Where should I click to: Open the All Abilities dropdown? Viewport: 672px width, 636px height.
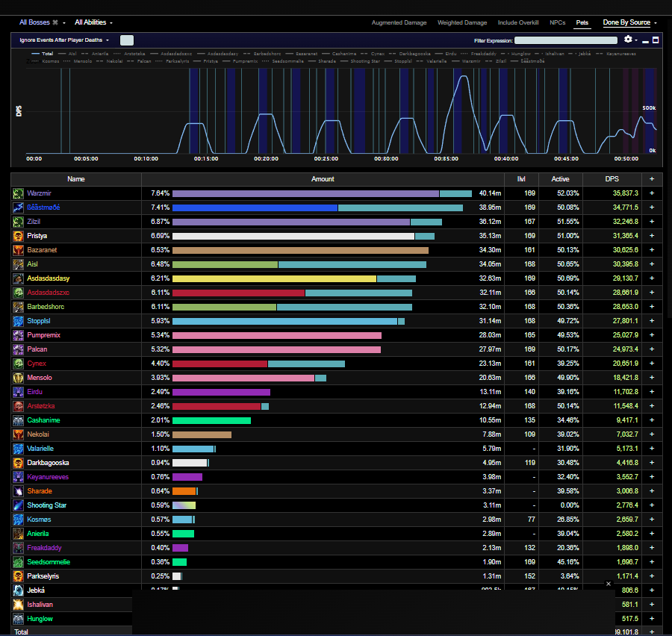pos(93,22)
